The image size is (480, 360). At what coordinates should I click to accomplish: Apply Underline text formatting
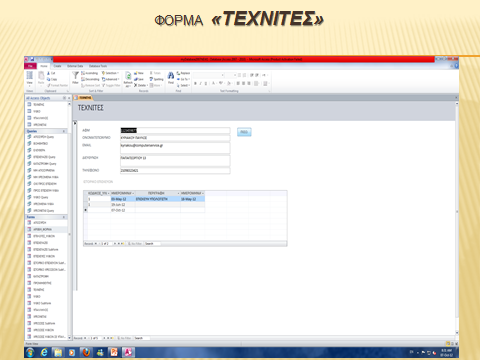point(206,83)
